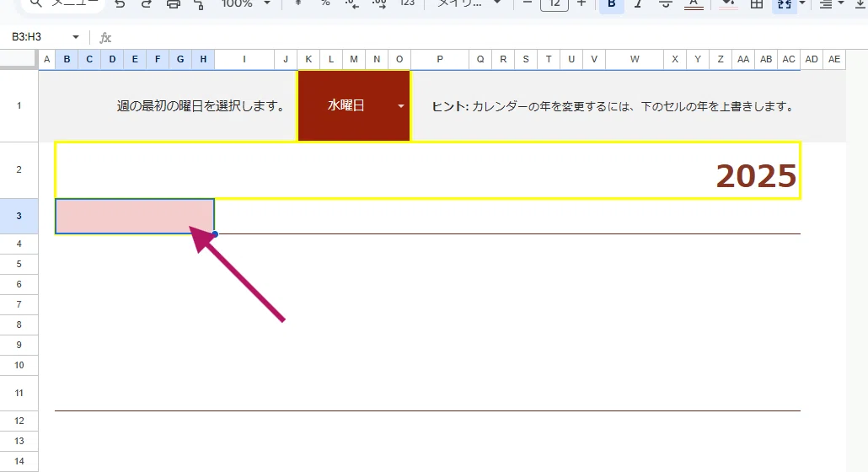Screen dimensions: 868x472
Task: Open the zoom 100% dropdown
Action: tap(246, 4)
